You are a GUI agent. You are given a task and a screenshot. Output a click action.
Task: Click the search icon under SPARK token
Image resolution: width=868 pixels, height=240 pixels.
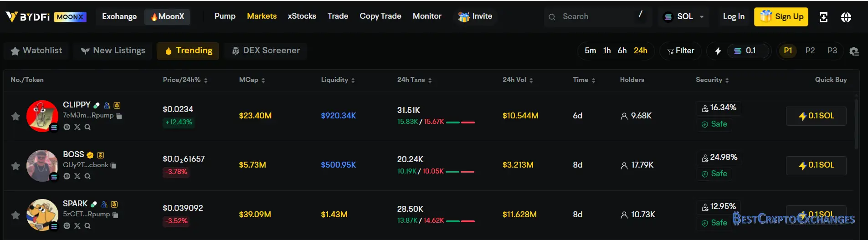pyautogui.click(x=87, y=225)
